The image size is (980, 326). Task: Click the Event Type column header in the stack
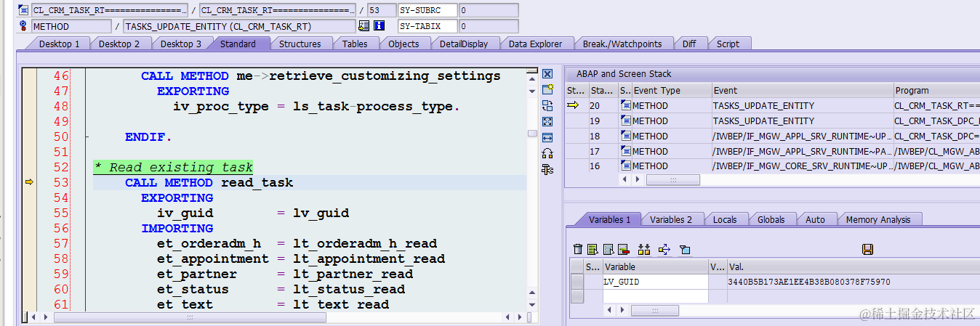tap(671, 90)
